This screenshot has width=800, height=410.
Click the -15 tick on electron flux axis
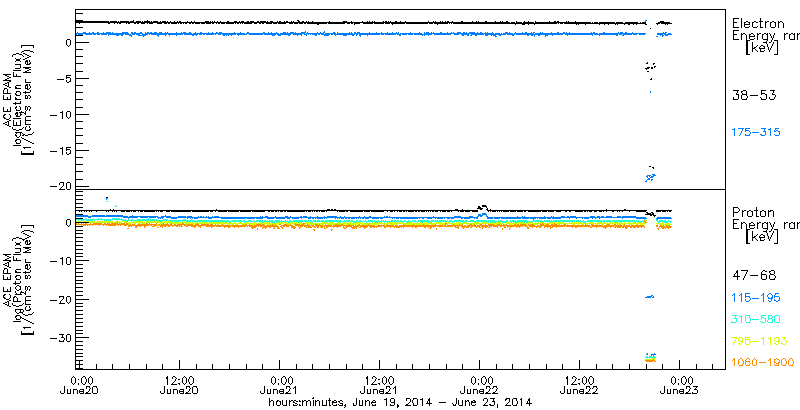[x=61, y=151]
